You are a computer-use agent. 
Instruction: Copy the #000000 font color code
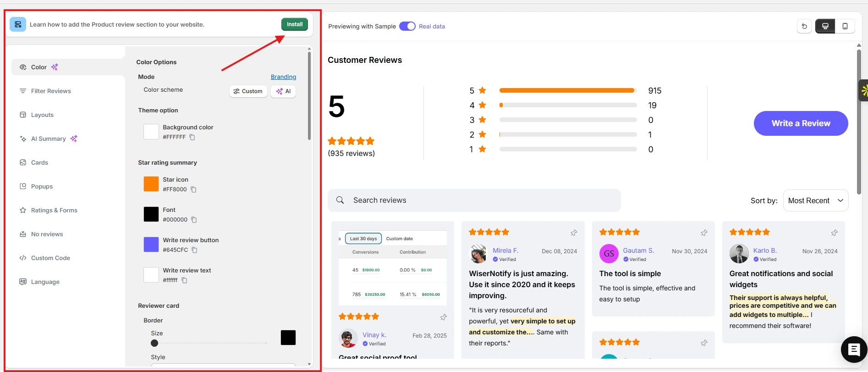[194, 220]
